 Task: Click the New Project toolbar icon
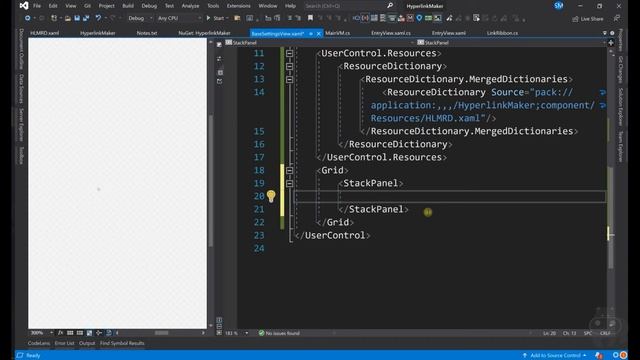pyautogui.click(x=53, y=18)
